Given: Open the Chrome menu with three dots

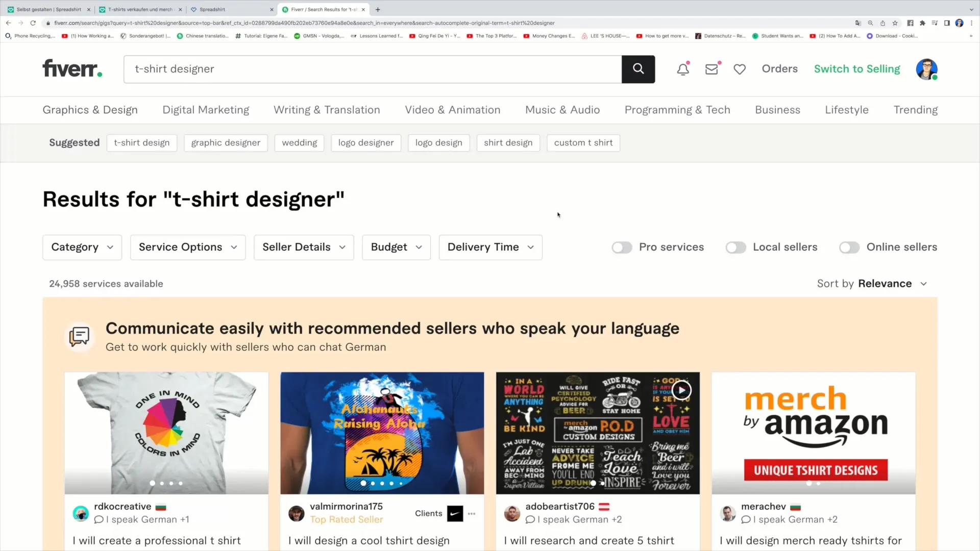Looking at the screenshot, I should point(972,23).
